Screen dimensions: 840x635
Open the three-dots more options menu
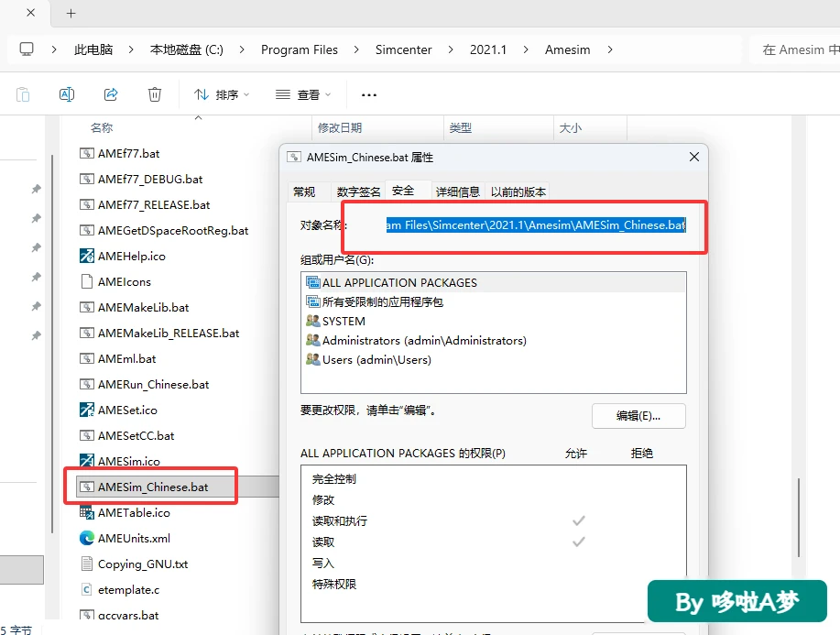[x=369, y=95]
